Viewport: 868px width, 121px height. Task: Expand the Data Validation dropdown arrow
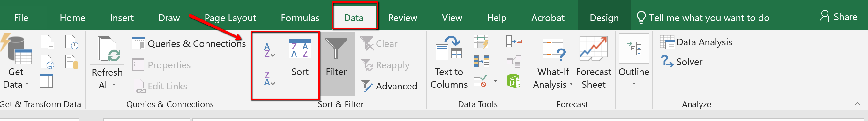pyautogui.click(x=495, y=81)
